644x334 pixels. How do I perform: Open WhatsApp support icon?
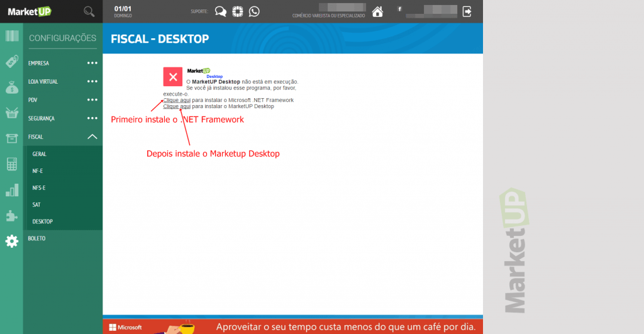click(x=254, y=11)
